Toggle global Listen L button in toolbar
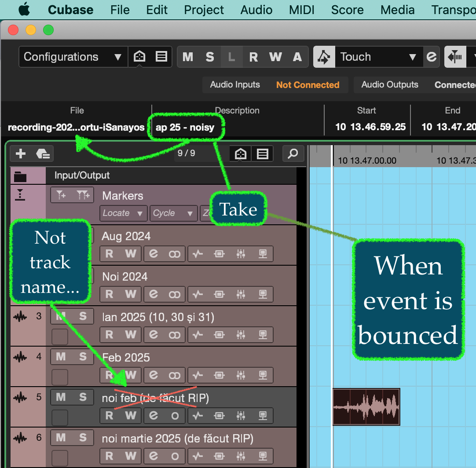 232,57
